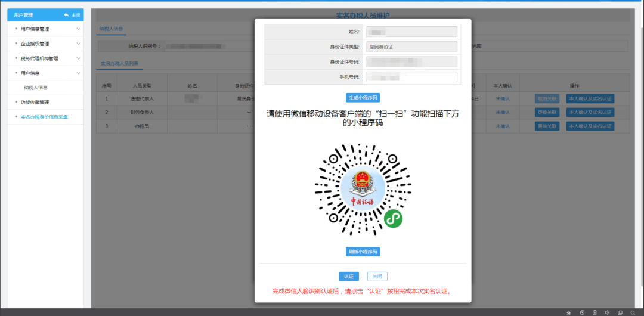Click 本人确认及实名认证 for 法定代表人 row

point(590,98)
